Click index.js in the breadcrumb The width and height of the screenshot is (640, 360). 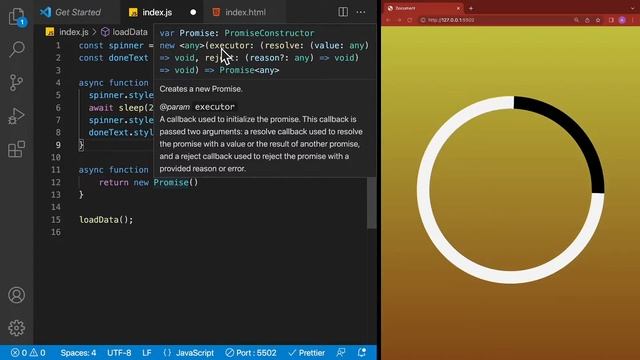73,32
